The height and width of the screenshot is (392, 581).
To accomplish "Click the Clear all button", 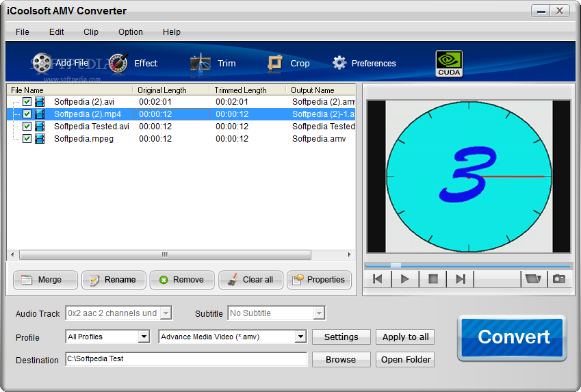I will (250, 280).
